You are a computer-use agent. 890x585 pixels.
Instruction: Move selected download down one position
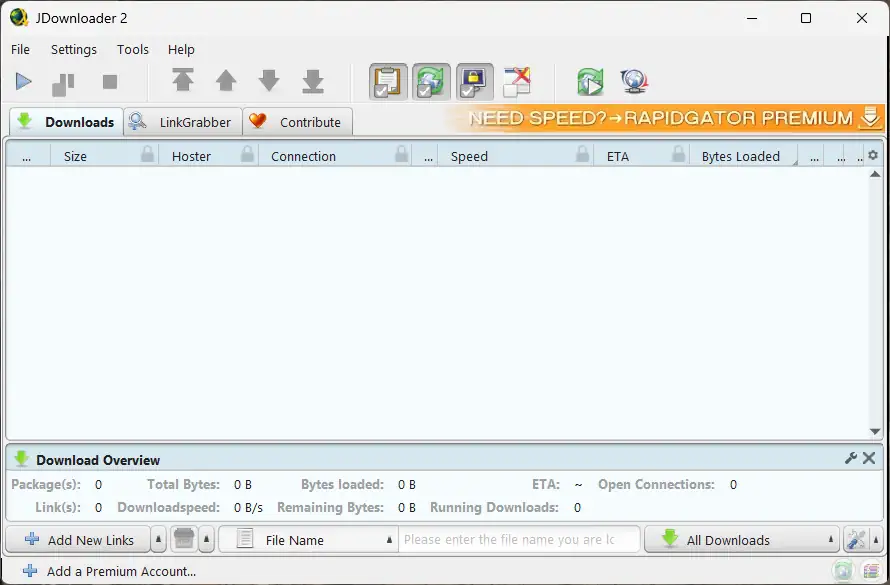click(x=267, y=82)
